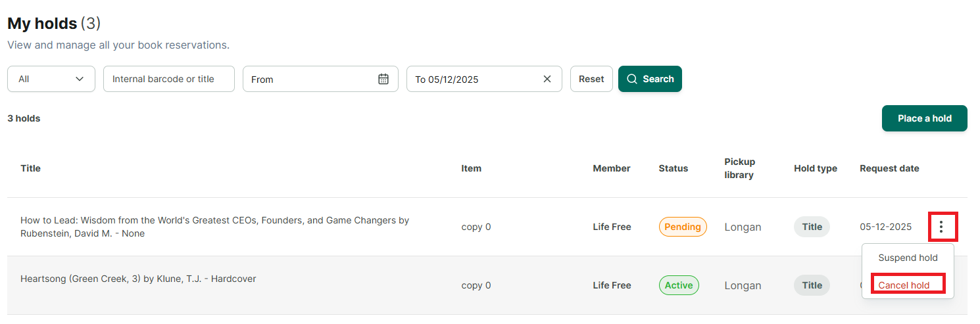This screenshot has height=324, width=980.
Task: Click the Internal barcode or title field
Action: pos(169,79)
